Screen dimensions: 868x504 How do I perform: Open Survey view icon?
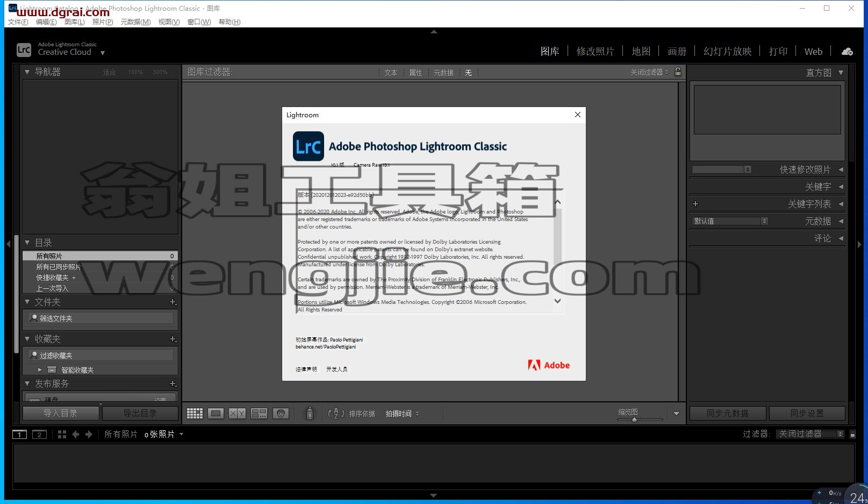coord(259,413)
